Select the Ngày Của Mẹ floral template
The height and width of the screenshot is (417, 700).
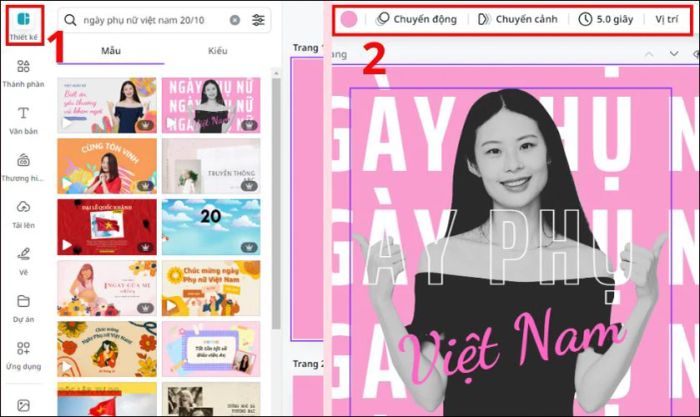point(107,288)
